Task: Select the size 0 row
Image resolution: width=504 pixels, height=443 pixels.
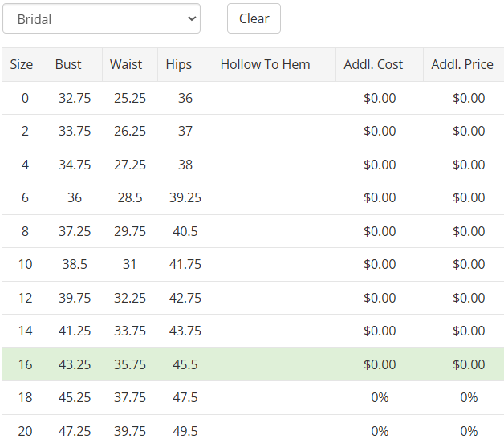Action: coord(253,98)
